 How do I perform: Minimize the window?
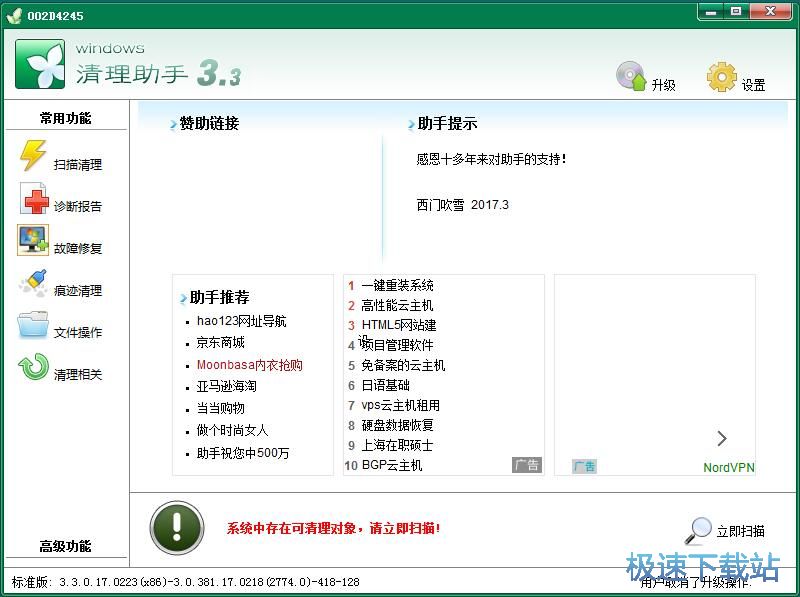(711, 11)
